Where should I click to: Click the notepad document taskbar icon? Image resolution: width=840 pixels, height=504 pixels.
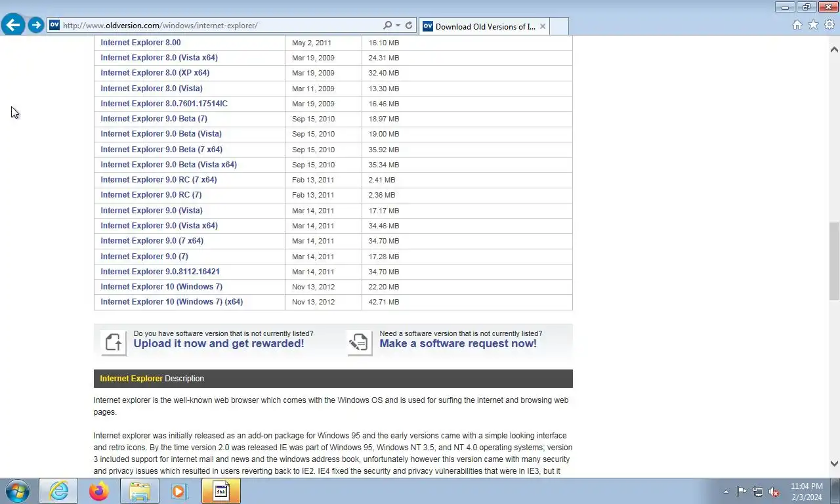pos(221,491)
